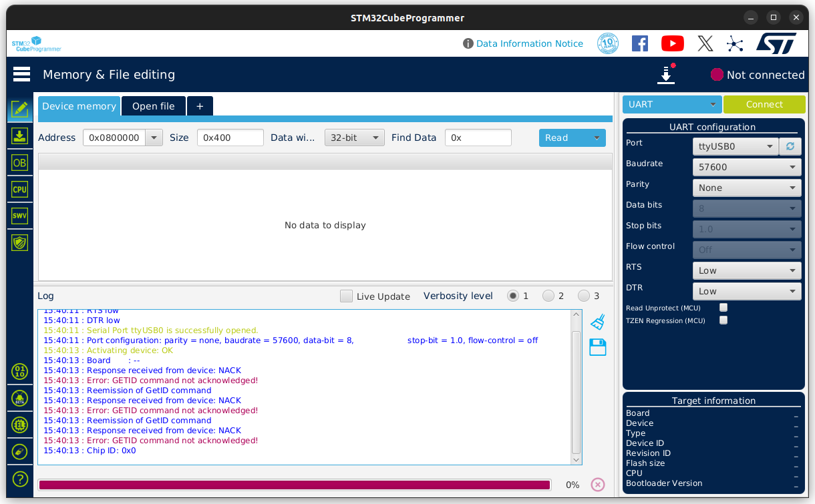Switch to the Open file tab

point(154,106)
